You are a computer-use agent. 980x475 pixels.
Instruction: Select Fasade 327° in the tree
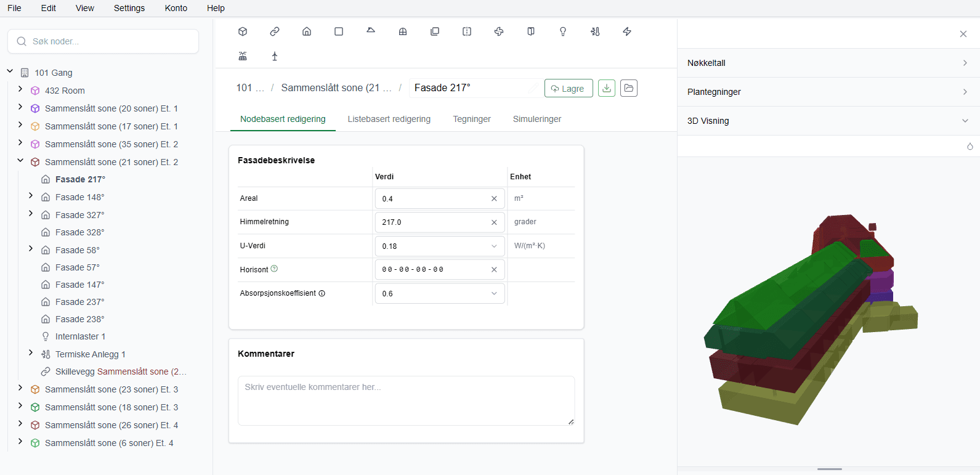tap(80, 215)
